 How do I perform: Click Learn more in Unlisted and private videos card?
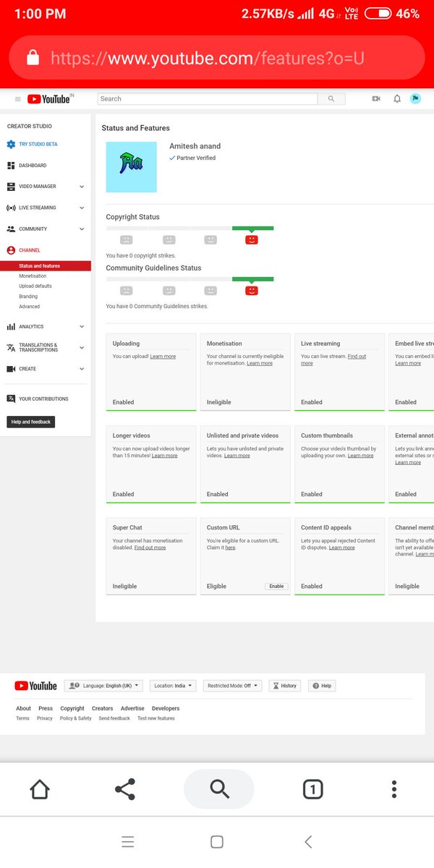pos(237,456)
